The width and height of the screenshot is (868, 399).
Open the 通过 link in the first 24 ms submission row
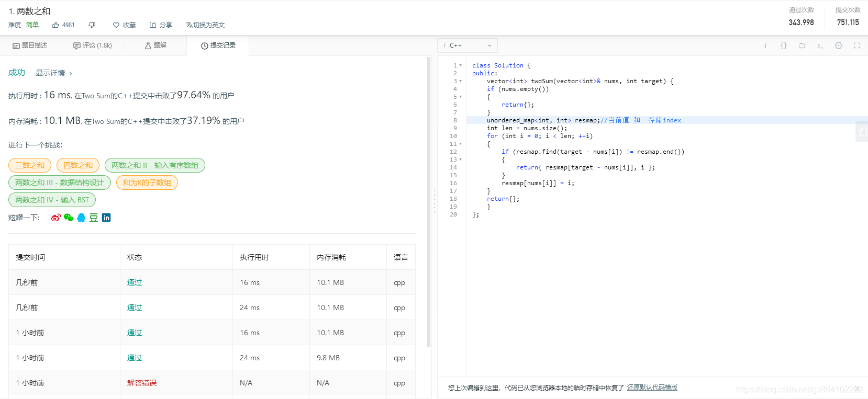[x=135, y=307]
